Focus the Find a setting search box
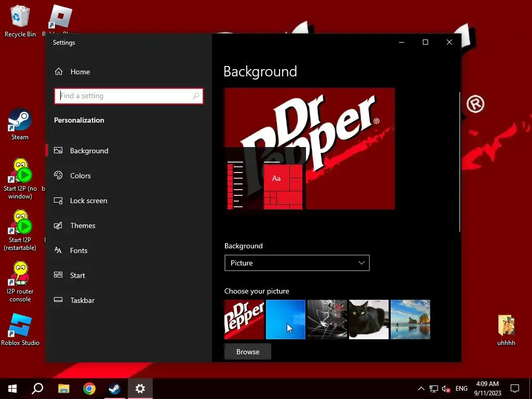532x399 pixels. (x=129, y=96)
